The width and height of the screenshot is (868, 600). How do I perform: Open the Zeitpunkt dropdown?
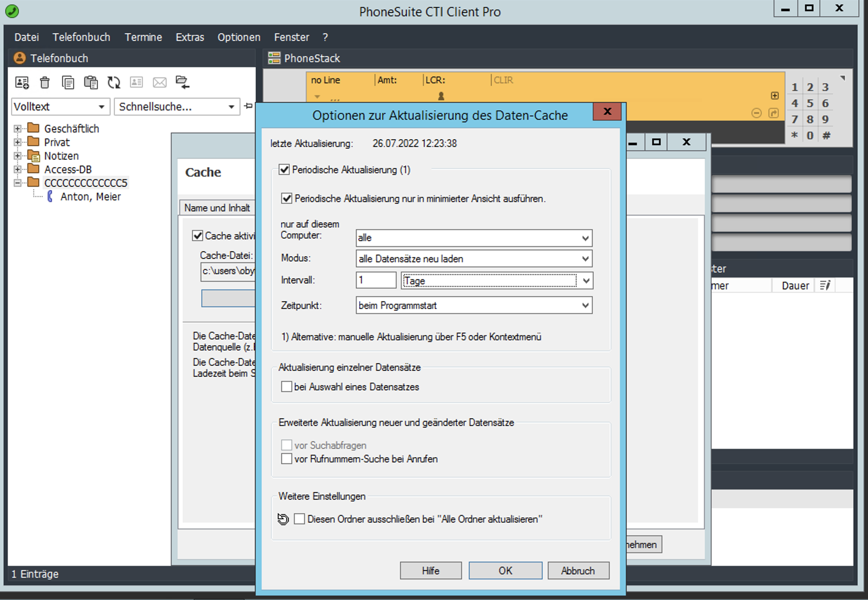474,306
